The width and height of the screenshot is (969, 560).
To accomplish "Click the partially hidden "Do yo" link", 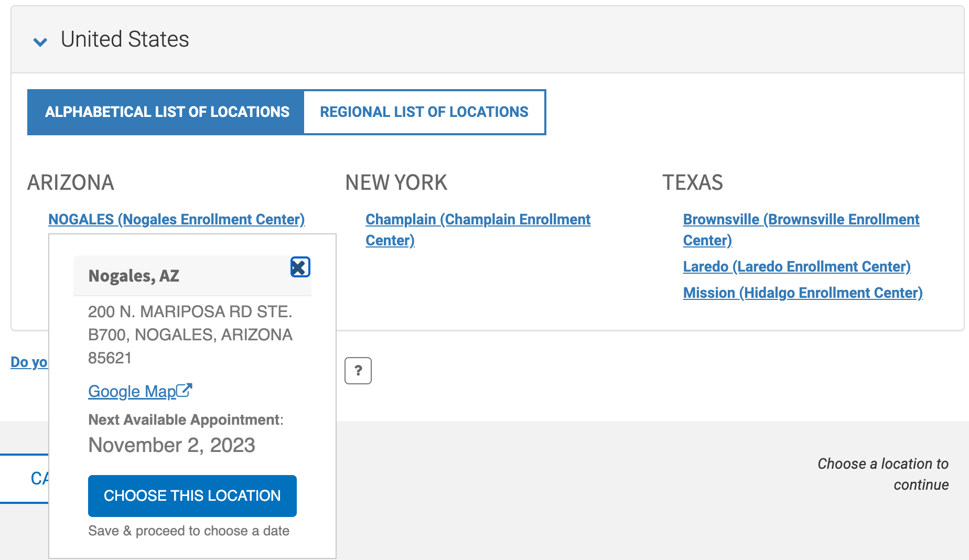I will coord(29,362).
